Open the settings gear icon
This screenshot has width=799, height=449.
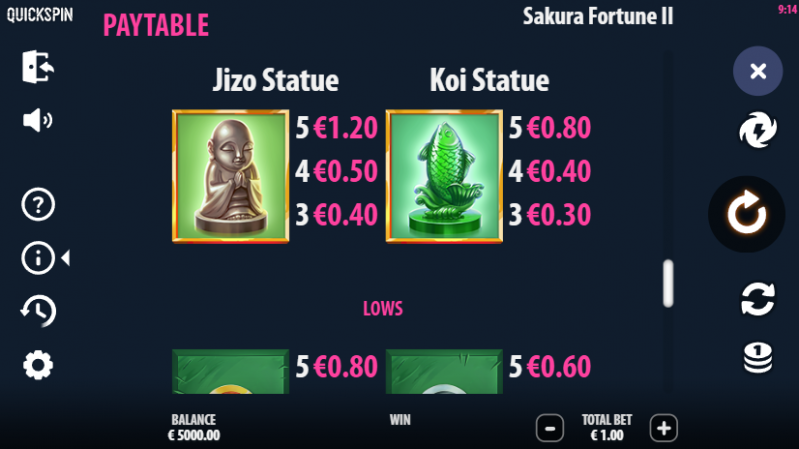click(38, 365)
